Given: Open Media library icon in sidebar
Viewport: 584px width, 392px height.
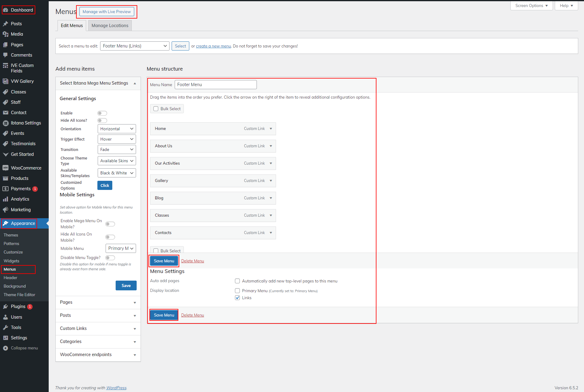Looking at the screenshot, I should point(5,34).
